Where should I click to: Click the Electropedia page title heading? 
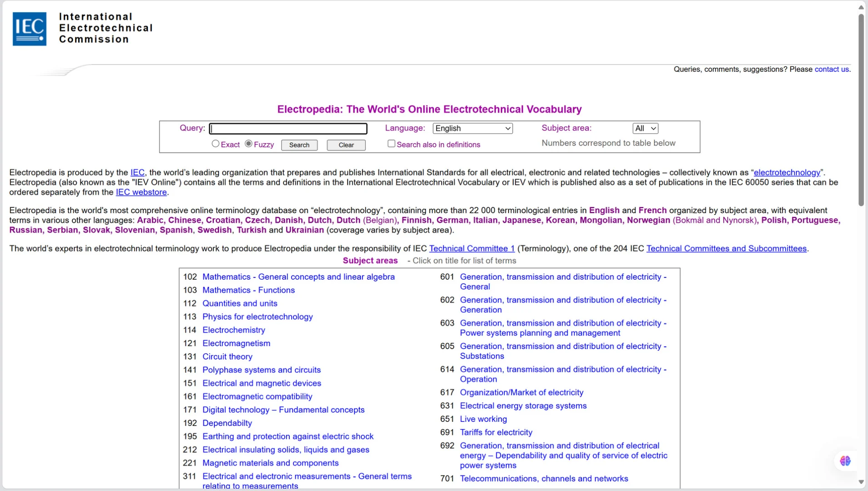(429, 110)
